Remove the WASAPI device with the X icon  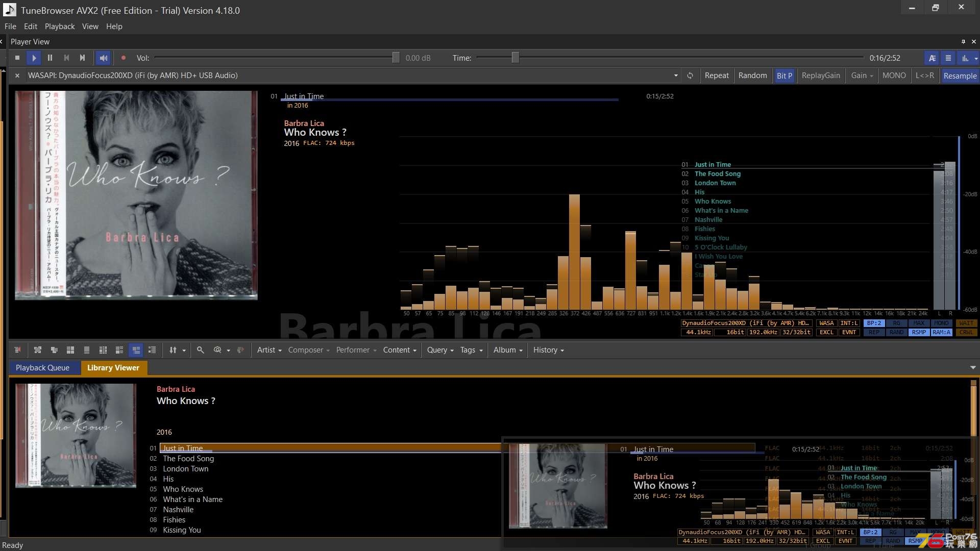click(17, 76)
